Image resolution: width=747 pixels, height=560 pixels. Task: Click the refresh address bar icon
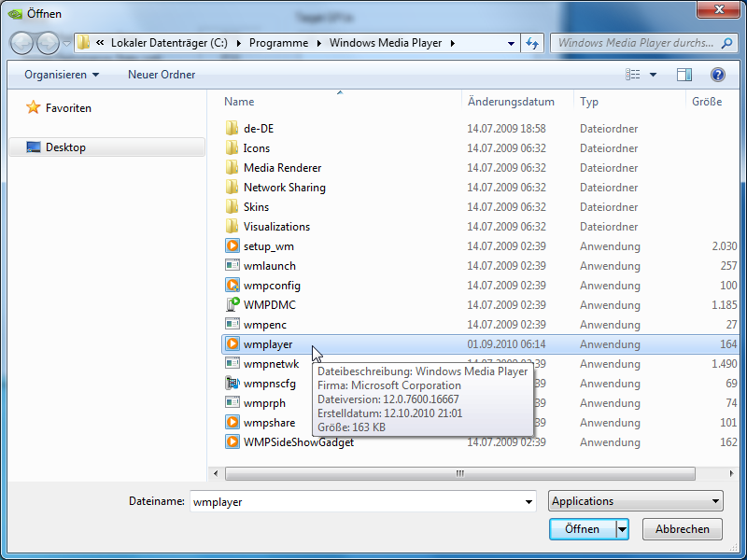(532, 43)
